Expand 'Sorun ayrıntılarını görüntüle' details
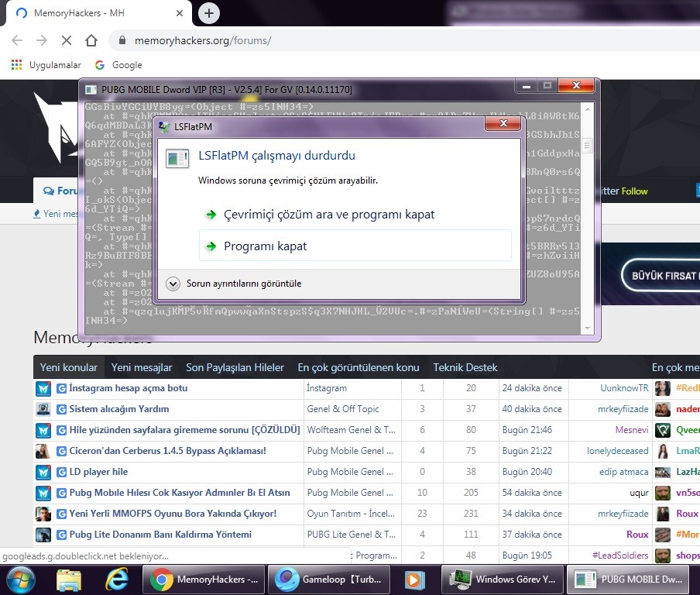The height and width of the screenshot is (595, 700). (234, 284)
